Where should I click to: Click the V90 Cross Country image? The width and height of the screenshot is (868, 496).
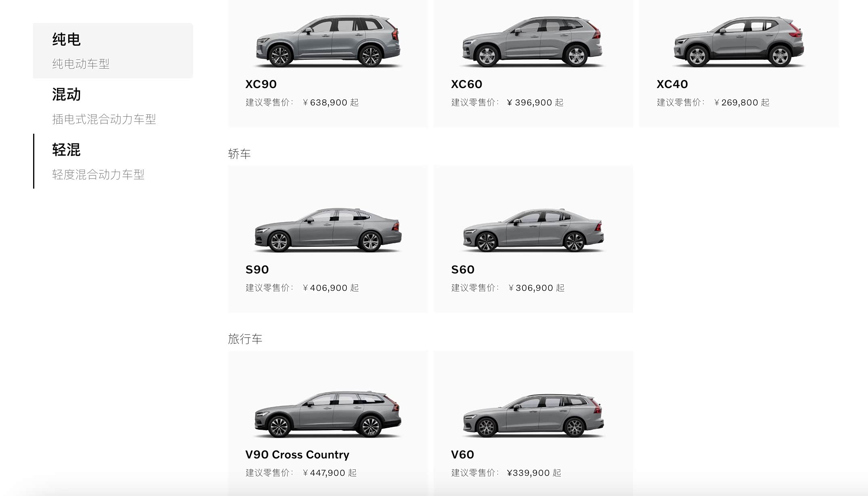click(x=328, y=414)
